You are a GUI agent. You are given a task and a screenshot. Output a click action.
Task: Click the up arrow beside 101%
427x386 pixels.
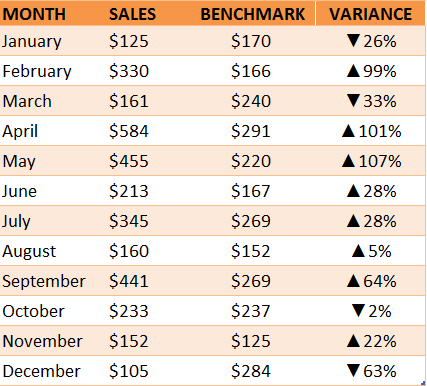(x=348, y=131)
